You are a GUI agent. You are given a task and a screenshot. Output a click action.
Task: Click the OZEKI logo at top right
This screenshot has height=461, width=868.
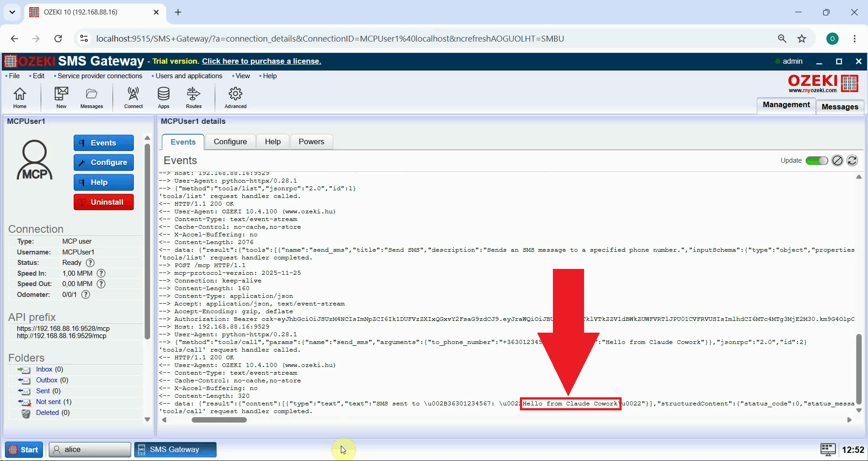(x=823, y=84)
